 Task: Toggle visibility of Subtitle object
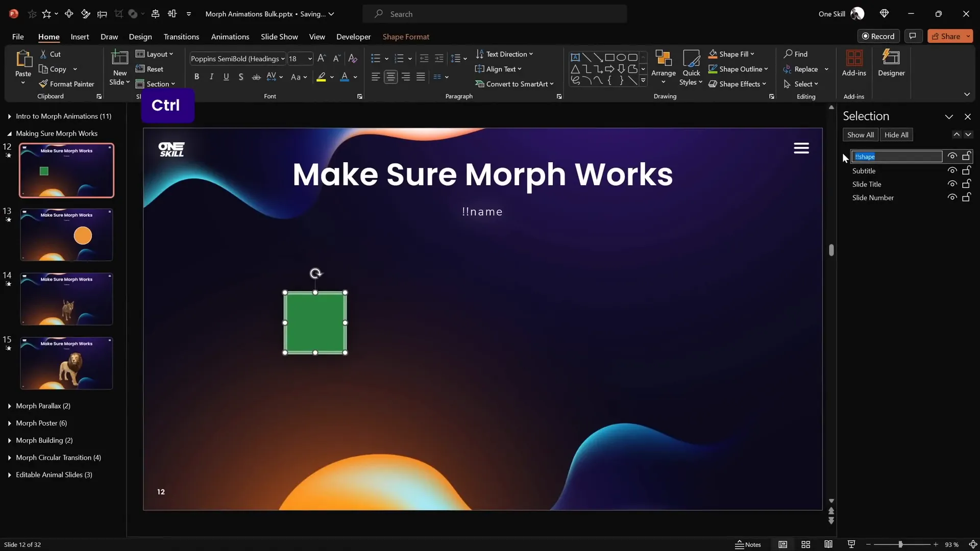coord(952,170)
